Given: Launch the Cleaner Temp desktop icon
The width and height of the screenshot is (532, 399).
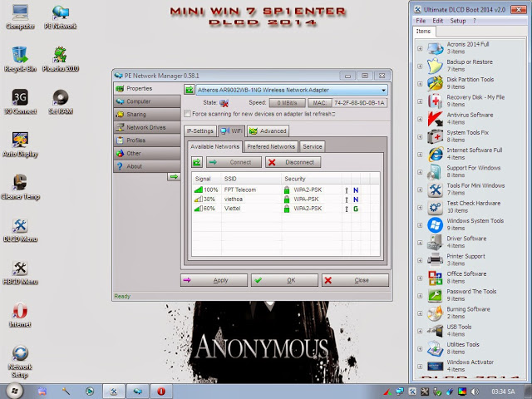Looking at the screenshot, I should pos(20,187).
